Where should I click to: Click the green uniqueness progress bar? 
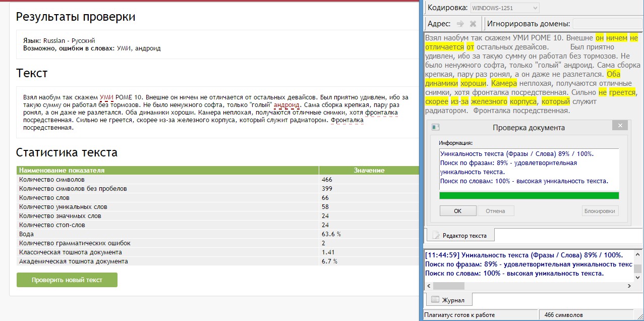(529, 196)
